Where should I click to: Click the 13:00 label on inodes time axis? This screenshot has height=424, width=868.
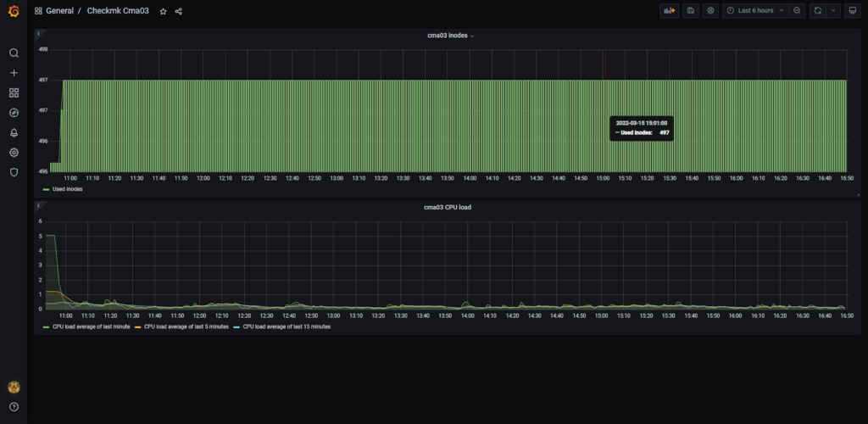pyautogui.click(x=337, y=178)
